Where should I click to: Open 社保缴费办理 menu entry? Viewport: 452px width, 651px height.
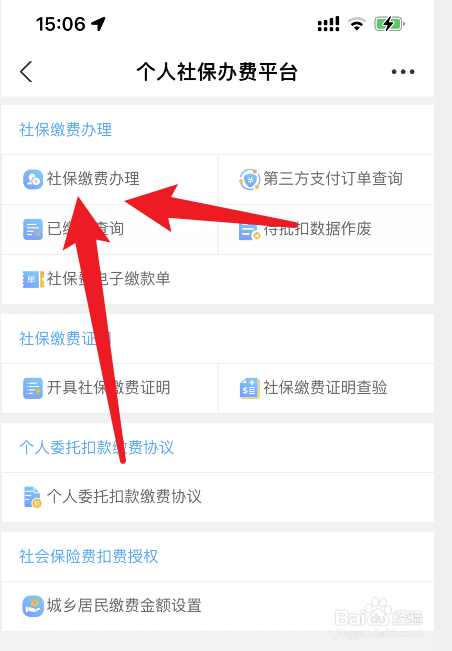pyautogui.click(x=110, y=179)
